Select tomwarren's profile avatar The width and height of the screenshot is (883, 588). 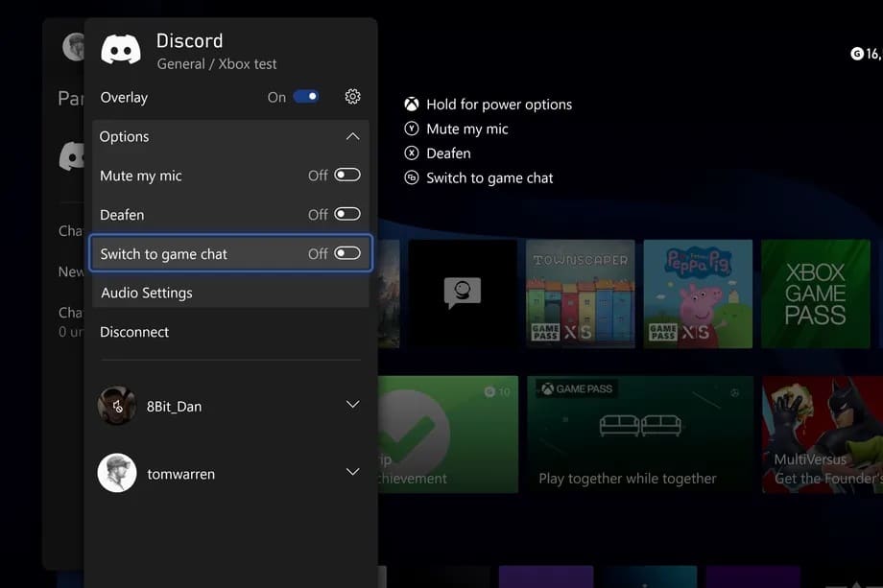pyautogui.click(x=117, y=473)
